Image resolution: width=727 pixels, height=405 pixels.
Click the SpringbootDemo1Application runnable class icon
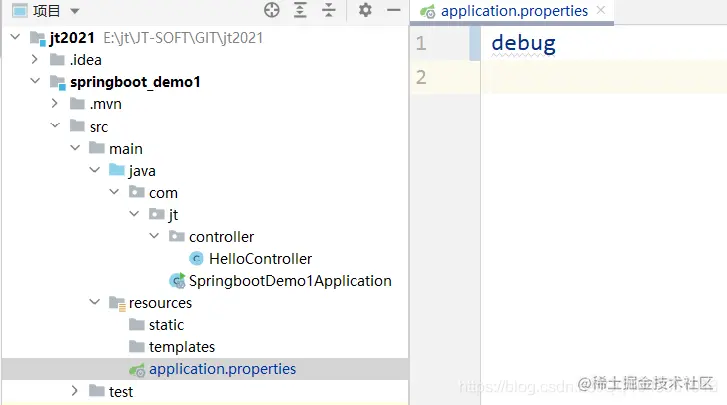(x=177, y=281)
